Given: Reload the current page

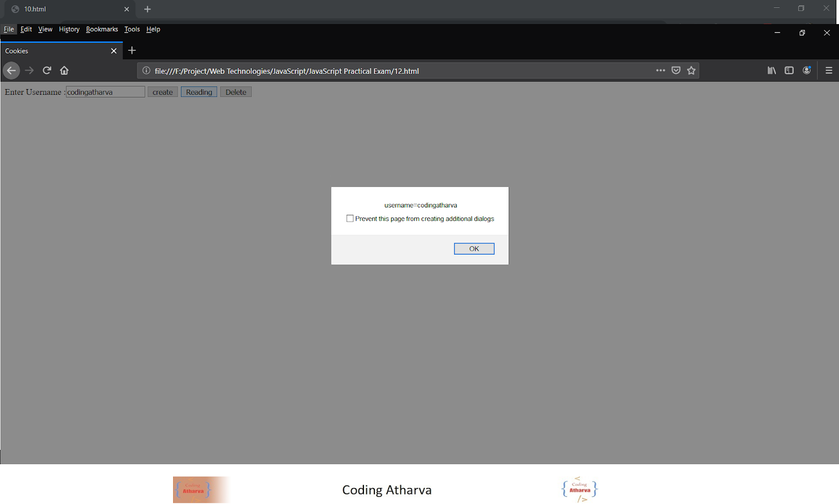Looking at the screenshot, I should [47, 70].
